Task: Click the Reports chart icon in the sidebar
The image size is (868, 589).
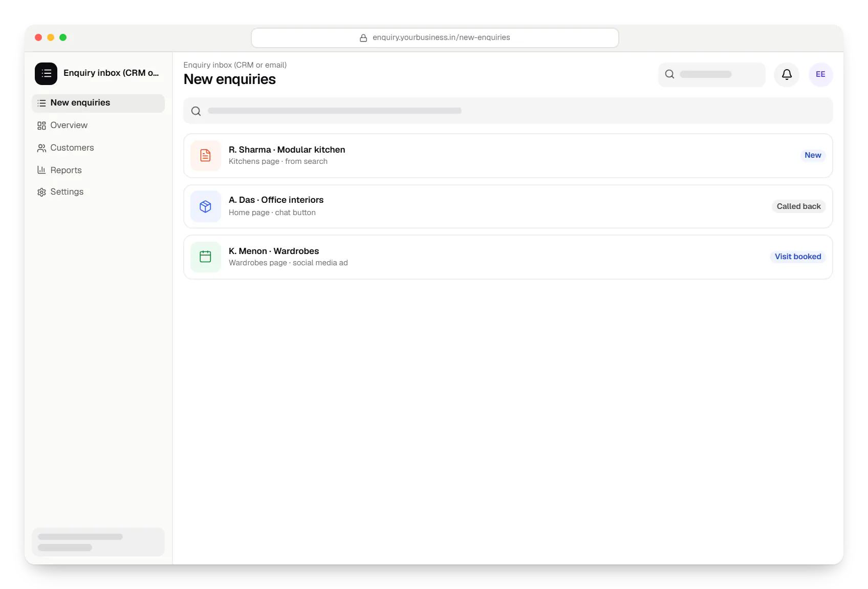Action: click(41, 170)
